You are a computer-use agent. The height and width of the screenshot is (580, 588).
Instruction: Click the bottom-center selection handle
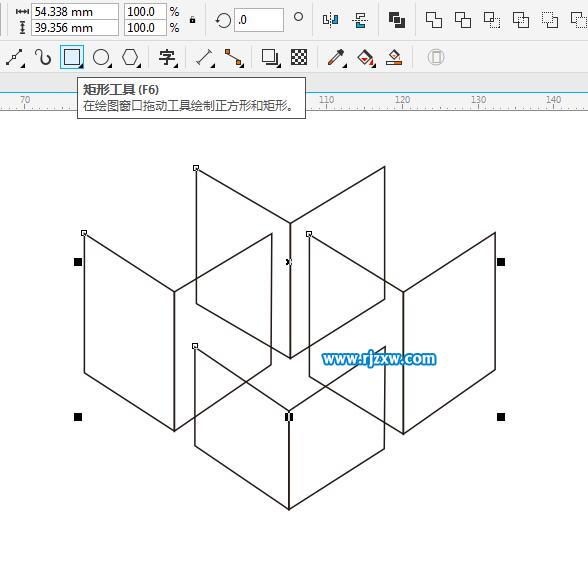[289, 417]
